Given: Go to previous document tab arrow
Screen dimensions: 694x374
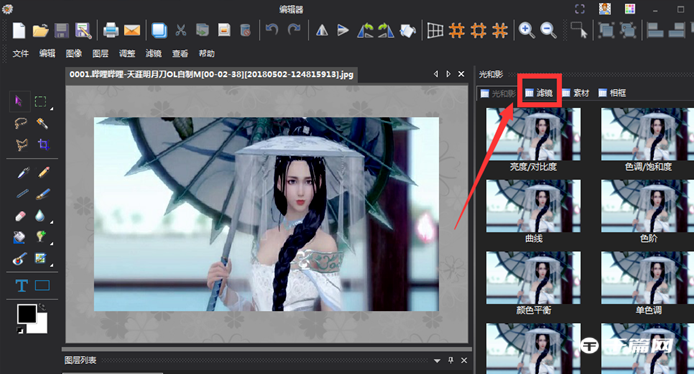Looking at the screenshot, I should [436, 74].
